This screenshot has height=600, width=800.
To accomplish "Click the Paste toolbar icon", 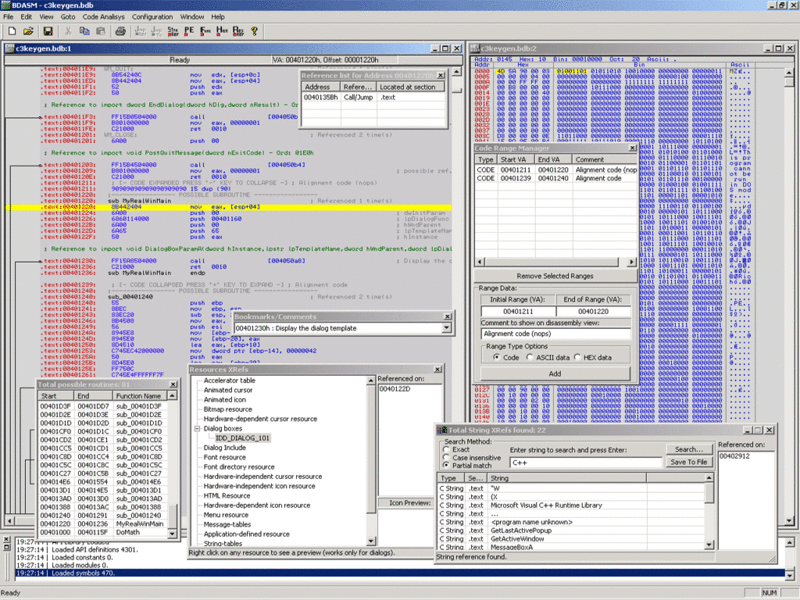I will (101, 31).
